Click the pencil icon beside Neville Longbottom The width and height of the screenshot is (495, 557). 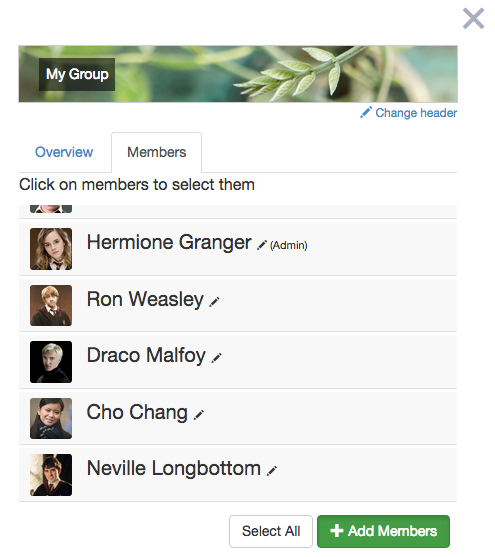coord(272,471)
